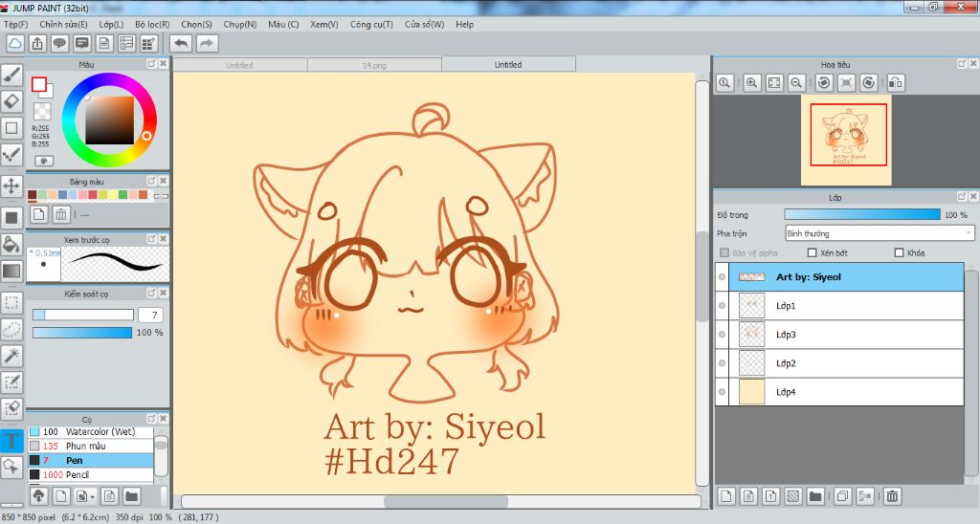Image resolution: width=980 pixels, height=524 pixels.
Task: Select the Brush tool in left toolbar
Action: (11, 75)
